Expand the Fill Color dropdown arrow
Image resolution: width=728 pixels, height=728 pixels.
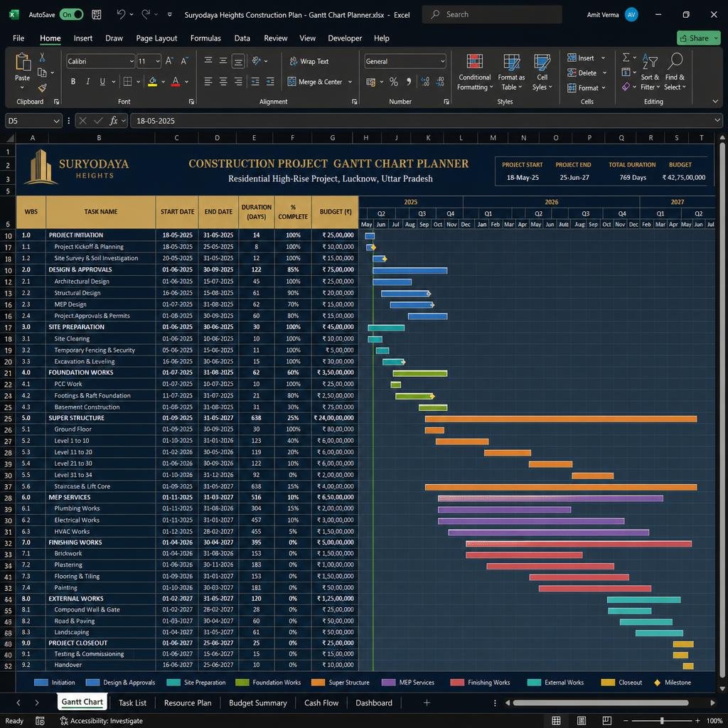coord(163,82)
